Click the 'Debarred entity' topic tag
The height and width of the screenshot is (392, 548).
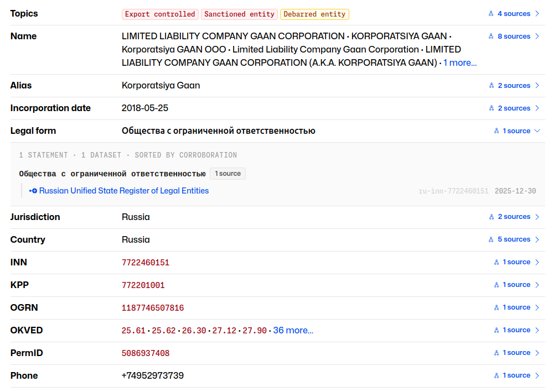pyautogui.click(x=314, y=14)
